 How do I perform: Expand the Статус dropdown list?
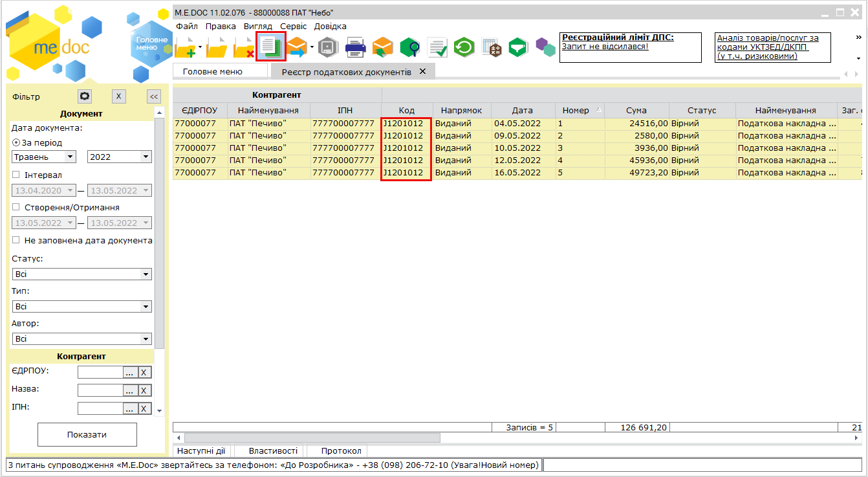click(x=82, y=274)
